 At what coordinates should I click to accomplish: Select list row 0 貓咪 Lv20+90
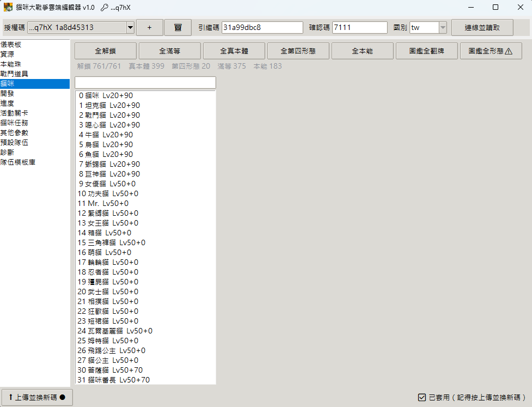click(145, 96)
